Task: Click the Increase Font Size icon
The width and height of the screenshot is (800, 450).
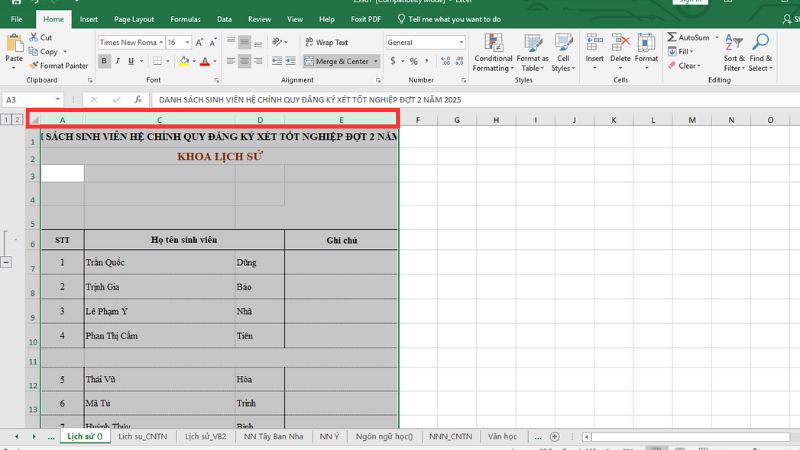Action: click(200, 43)
